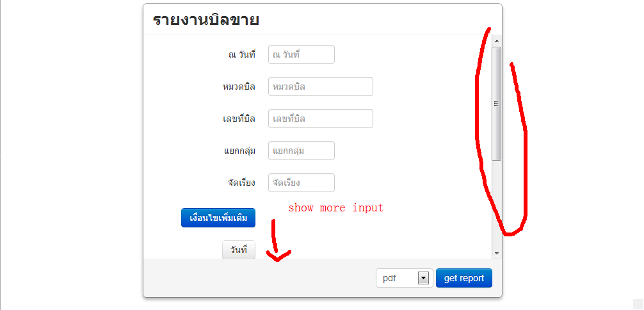Click the vertical scrollbar thumb
Screen dimensions: 644x310
point(497,104)
